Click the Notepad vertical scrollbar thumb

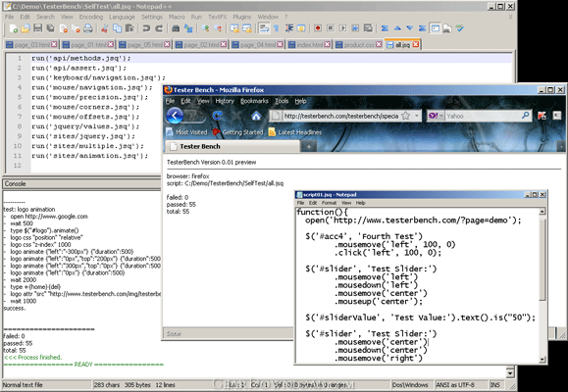point(542,259)
